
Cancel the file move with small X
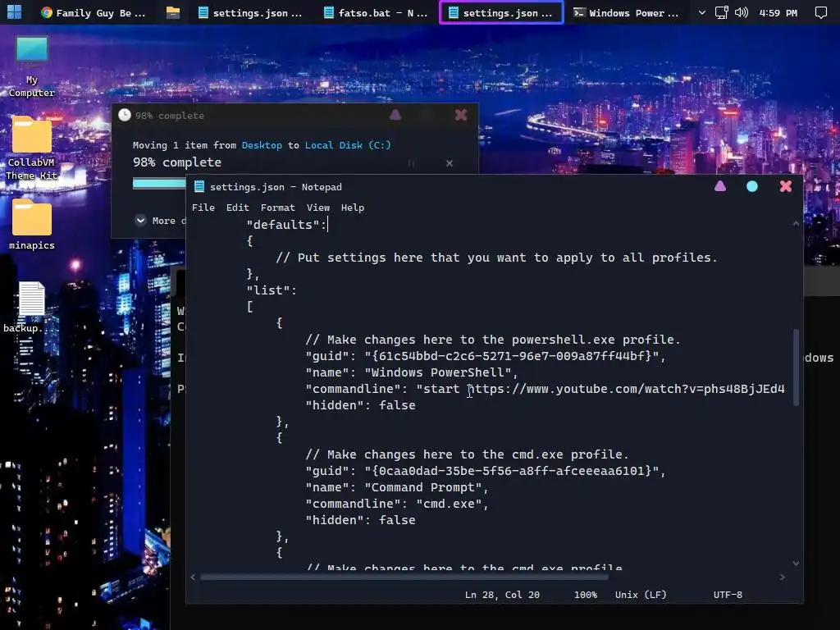tap(450, 163)
